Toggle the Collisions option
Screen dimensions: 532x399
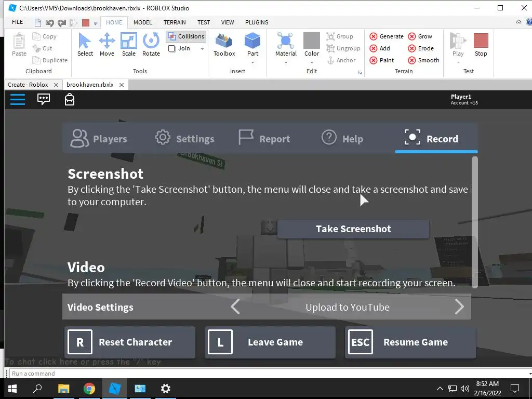187,36
